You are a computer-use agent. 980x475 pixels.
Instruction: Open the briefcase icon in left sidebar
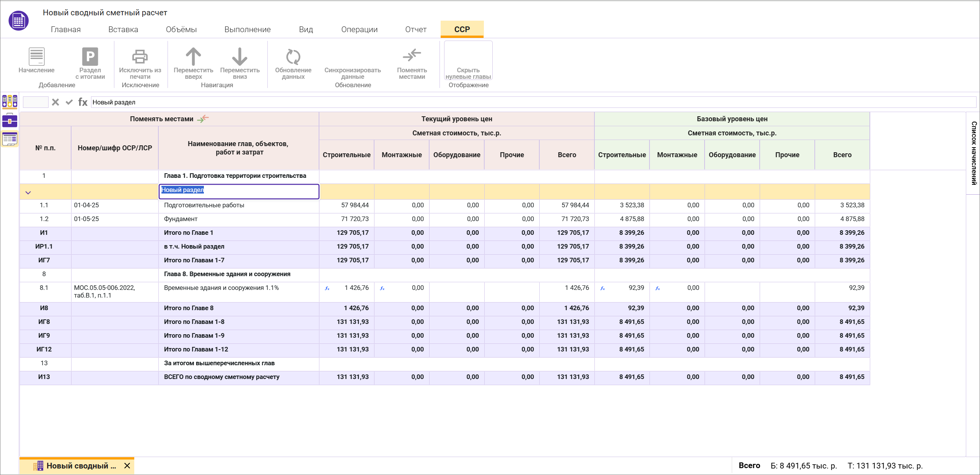click(x=10, y=120)
